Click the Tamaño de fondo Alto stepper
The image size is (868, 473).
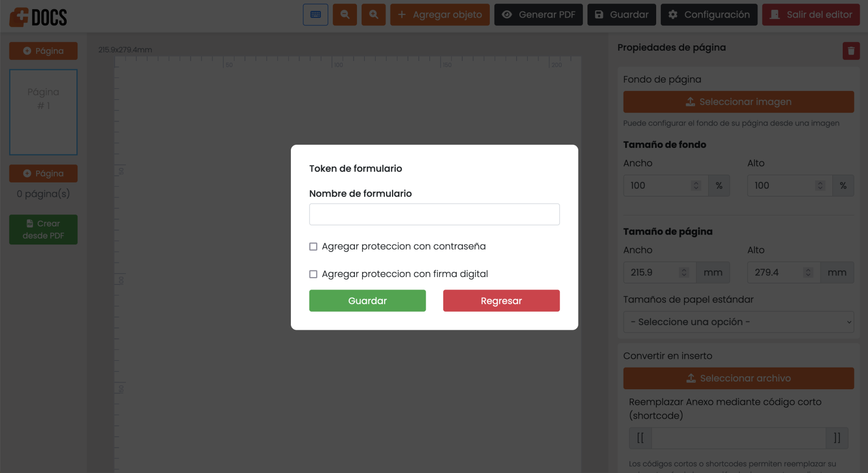click(820, 186)
